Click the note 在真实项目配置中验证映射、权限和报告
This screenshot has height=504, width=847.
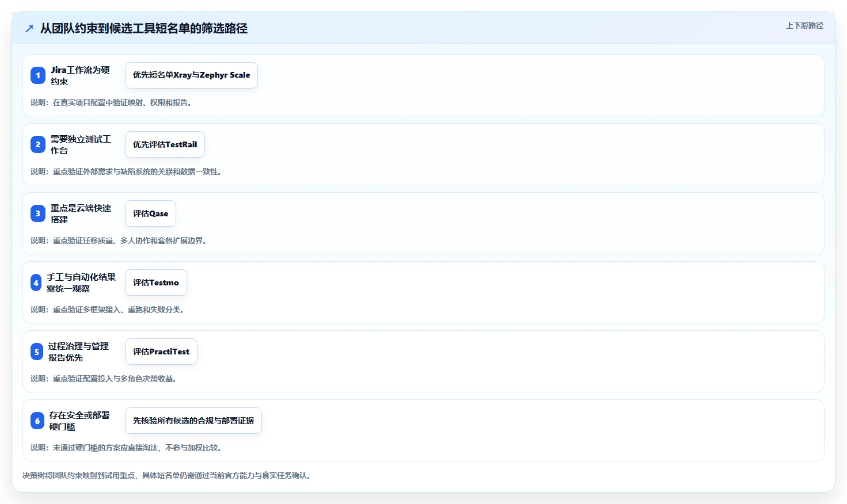[111, 102]
